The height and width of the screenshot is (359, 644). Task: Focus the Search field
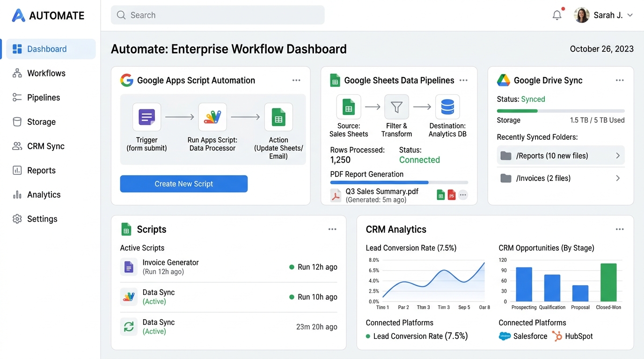tap(218, 15)
